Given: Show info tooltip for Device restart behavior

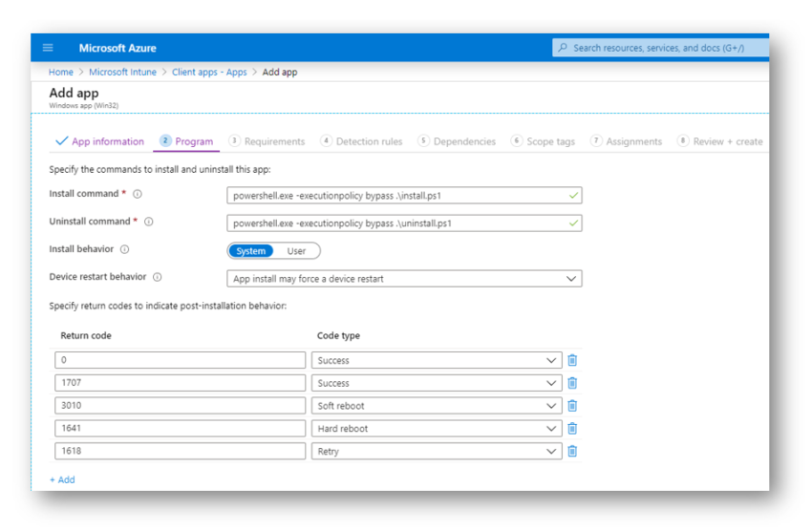Looking at the screenshot, I should [158, 277].
